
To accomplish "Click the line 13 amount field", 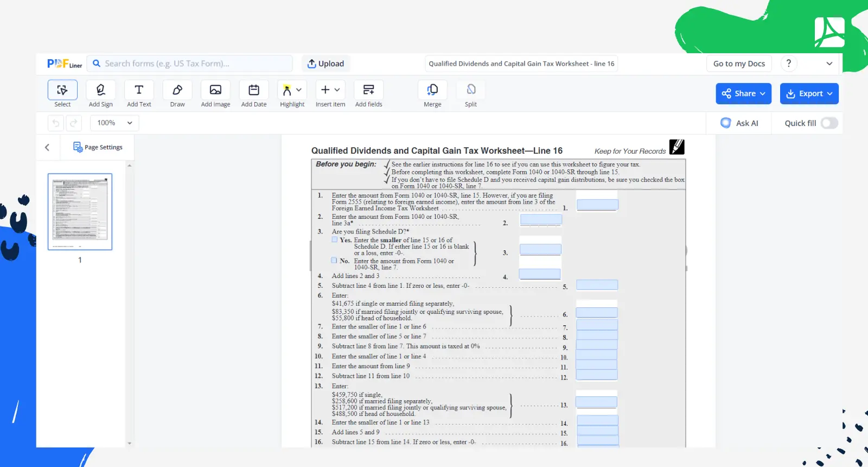I will point(596,402).
